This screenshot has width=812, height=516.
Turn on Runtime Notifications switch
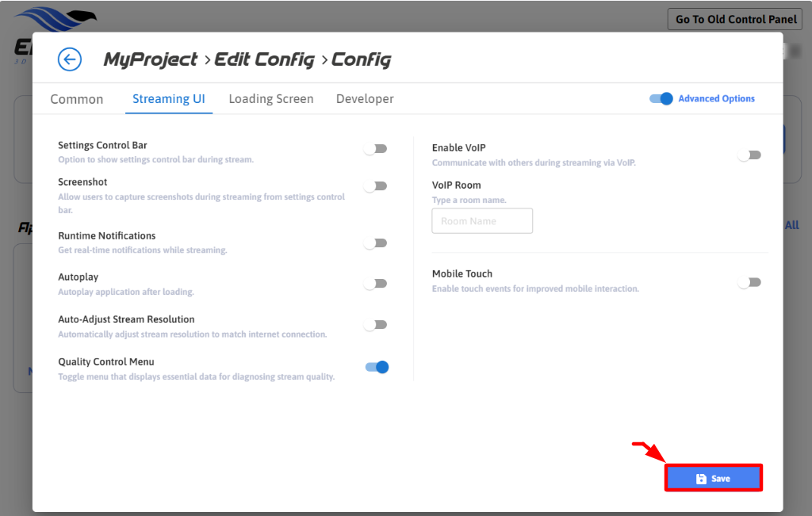(x=375, y=243)
